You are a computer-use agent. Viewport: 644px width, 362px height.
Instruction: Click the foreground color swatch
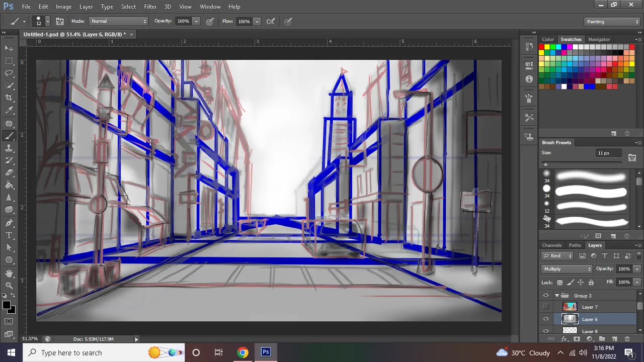(x=7, y=305)
